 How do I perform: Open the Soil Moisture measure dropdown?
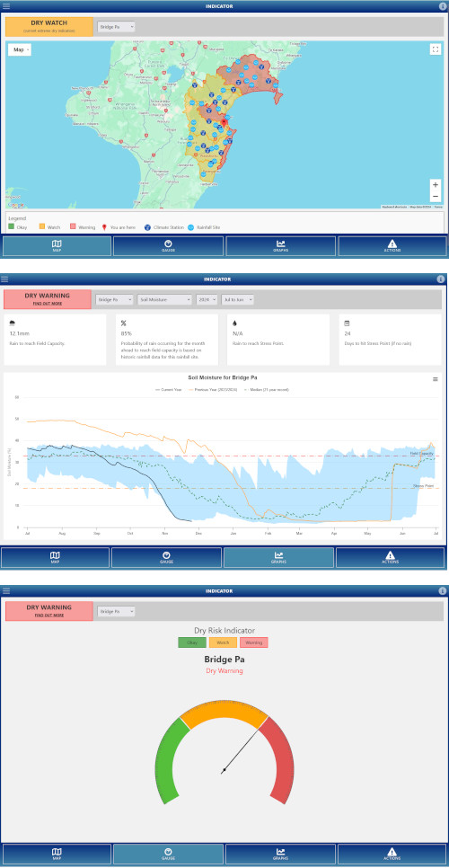point(164,299)
